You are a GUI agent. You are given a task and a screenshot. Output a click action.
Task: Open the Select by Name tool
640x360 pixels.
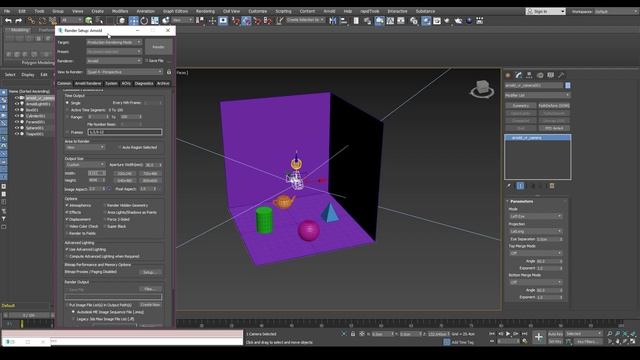click(99, 20)
